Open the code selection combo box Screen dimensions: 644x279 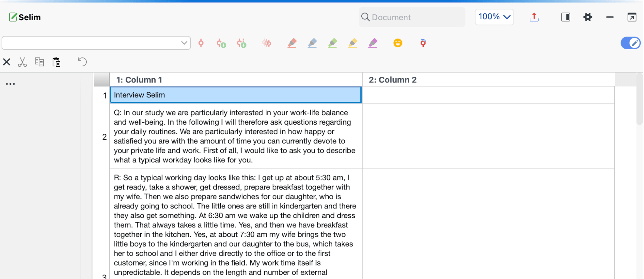click(96, 43)
